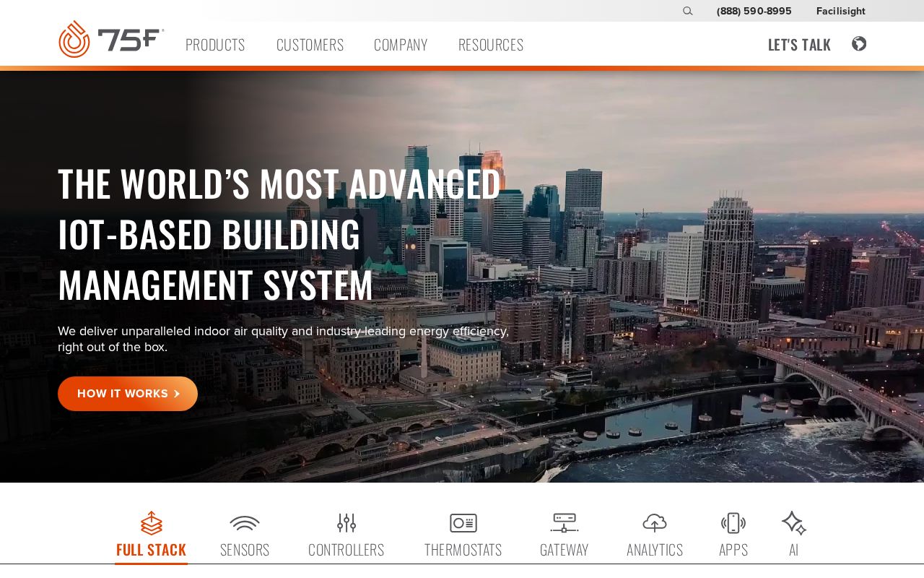Open the Company dropdown menu

point(401,45)
